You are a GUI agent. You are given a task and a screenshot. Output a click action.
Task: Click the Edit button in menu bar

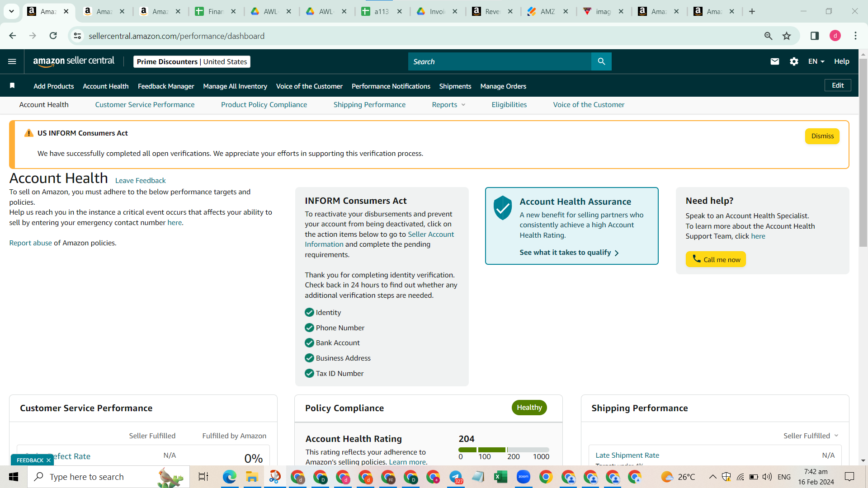(x=838, y=85)
